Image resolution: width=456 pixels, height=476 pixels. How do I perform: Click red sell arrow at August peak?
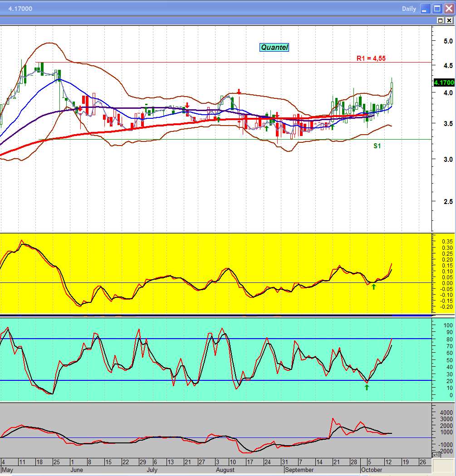239,92
